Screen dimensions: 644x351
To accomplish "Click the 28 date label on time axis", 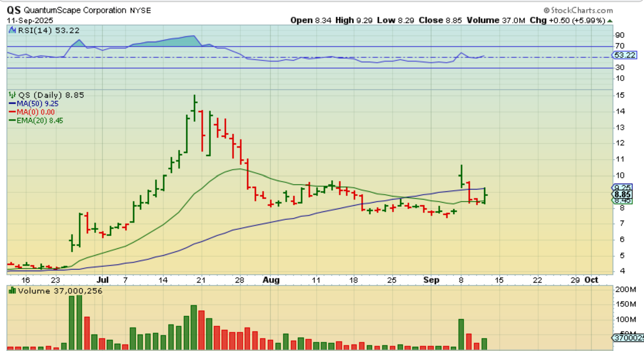I will pos(239,280).
